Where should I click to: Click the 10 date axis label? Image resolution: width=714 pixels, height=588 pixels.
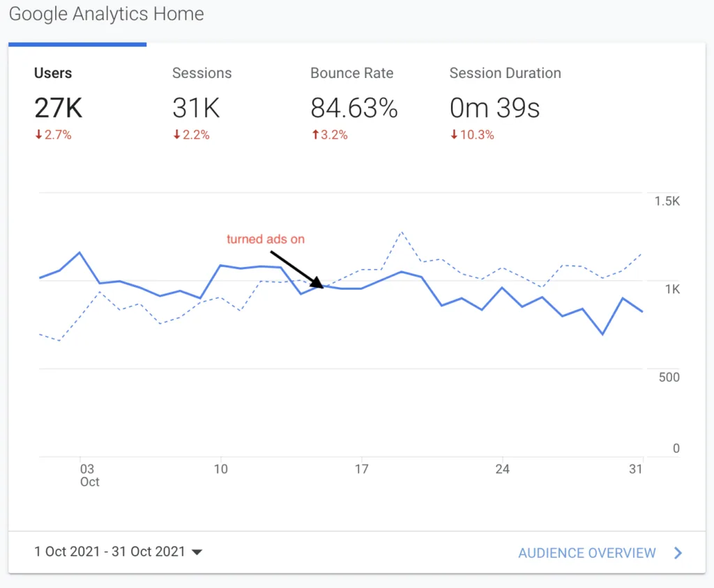pos(221,470)
